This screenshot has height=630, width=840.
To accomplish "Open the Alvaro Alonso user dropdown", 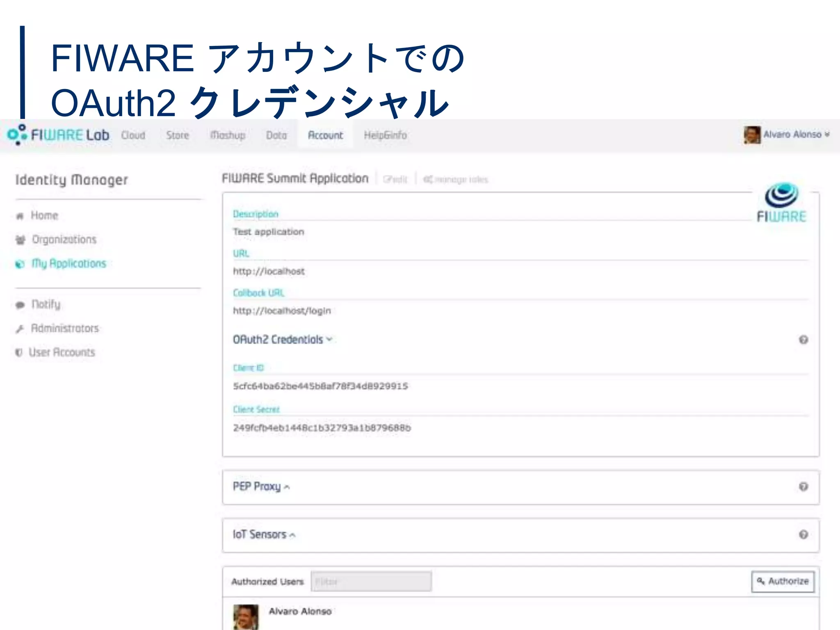I will [796, 135].
